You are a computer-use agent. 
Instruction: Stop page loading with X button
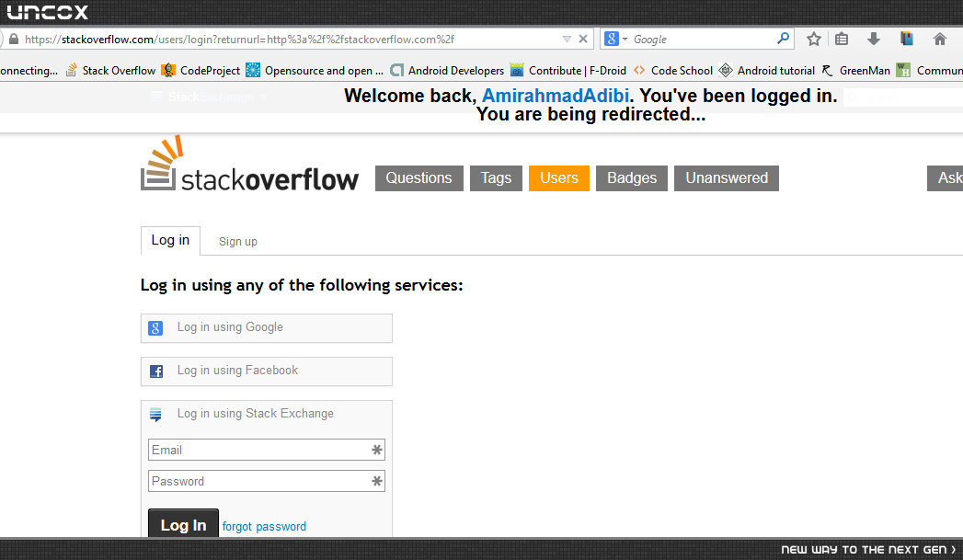click(x=583, y=40)
